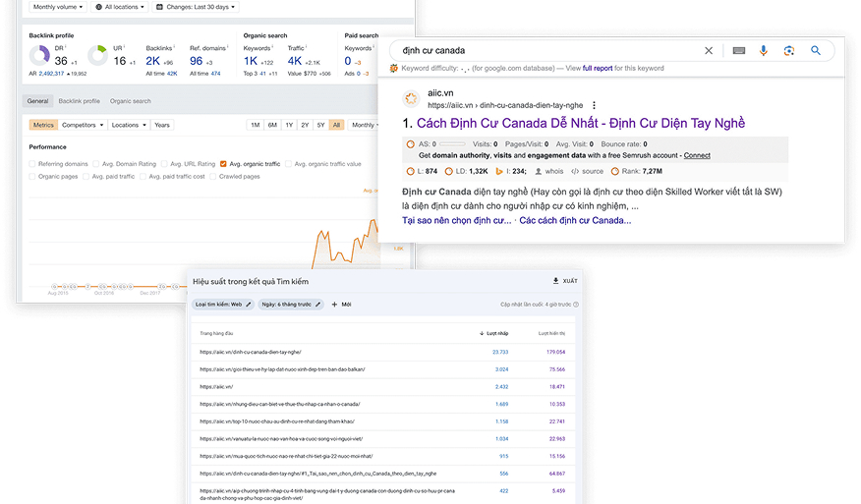The width and height of the screenshot is (861, 504).
Task: Click the giới-thiệu Balkan URL row
Action: (282, 369)
